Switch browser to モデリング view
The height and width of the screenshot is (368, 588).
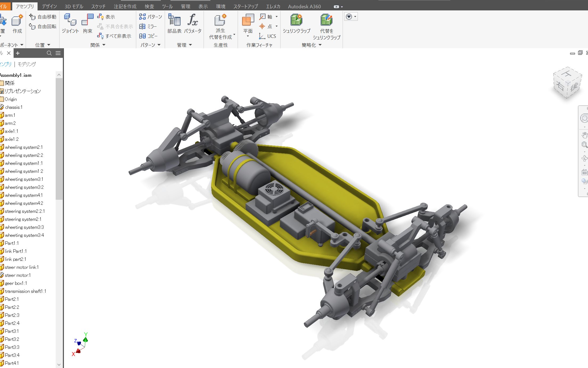tap(27, 64)
